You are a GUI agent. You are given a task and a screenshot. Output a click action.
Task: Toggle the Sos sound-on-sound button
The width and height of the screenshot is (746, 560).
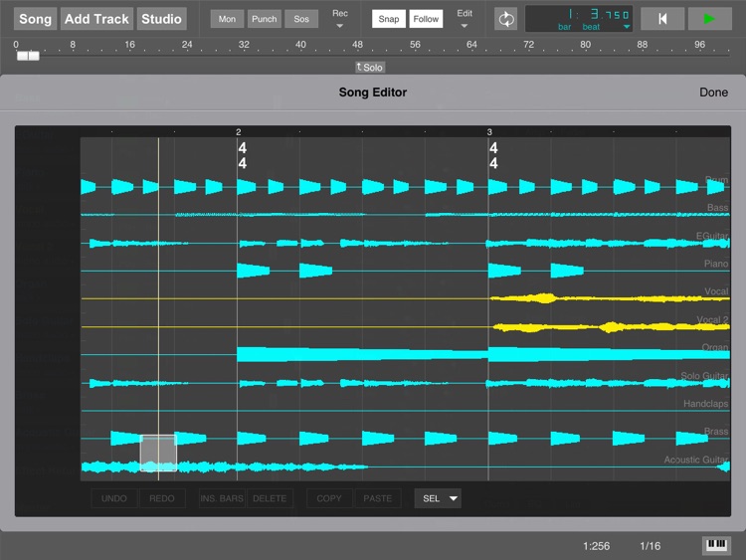(x=301, y=19)
